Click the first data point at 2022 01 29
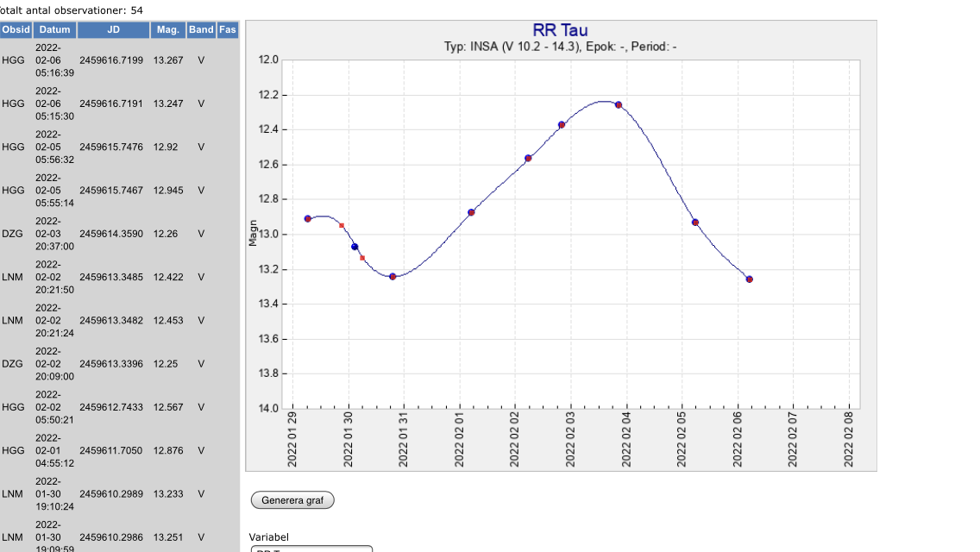 point(308,219)
